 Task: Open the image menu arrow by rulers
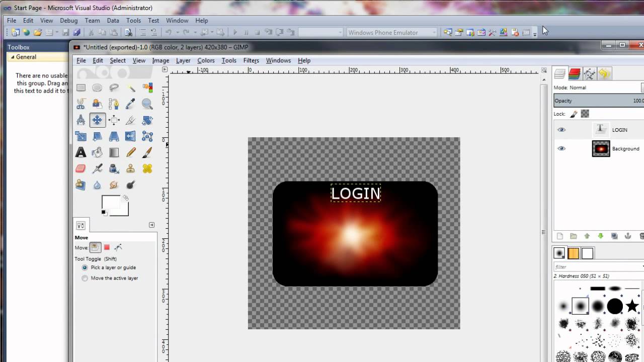(x=165, y=70)
